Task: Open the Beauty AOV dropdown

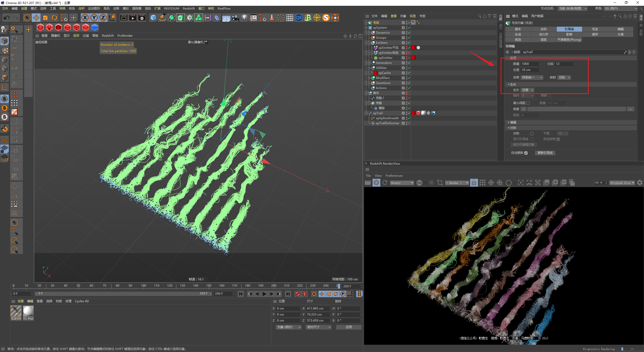Action: (x=402, y=183)
